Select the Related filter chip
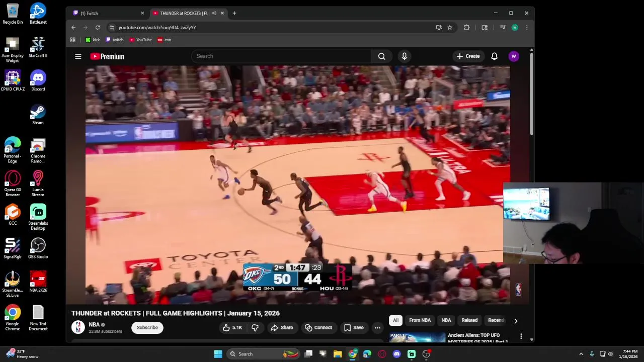Screen dimensions: 644x362 pyautogui.click(x=469, y=320)
